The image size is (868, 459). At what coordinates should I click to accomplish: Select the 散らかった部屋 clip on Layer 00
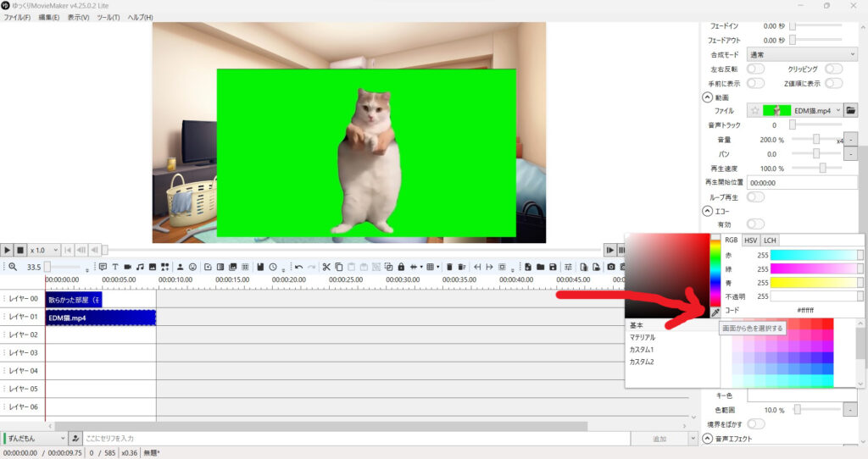74,300
